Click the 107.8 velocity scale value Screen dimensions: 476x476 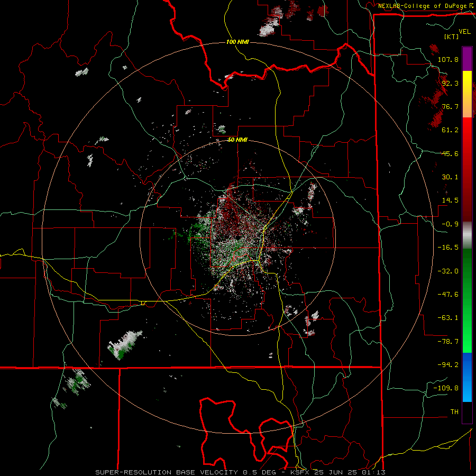pyautogui.click(x=448, y=59)
